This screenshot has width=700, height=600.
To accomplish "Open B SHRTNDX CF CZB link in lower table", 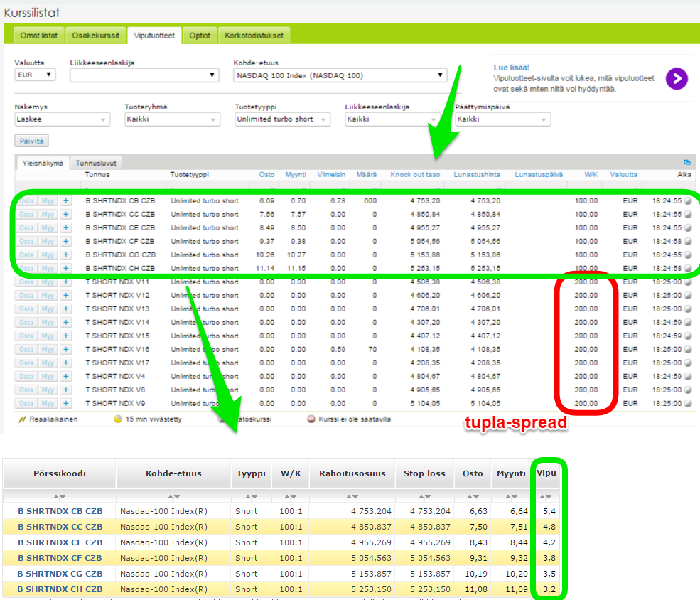I will [x=60, y=558].
